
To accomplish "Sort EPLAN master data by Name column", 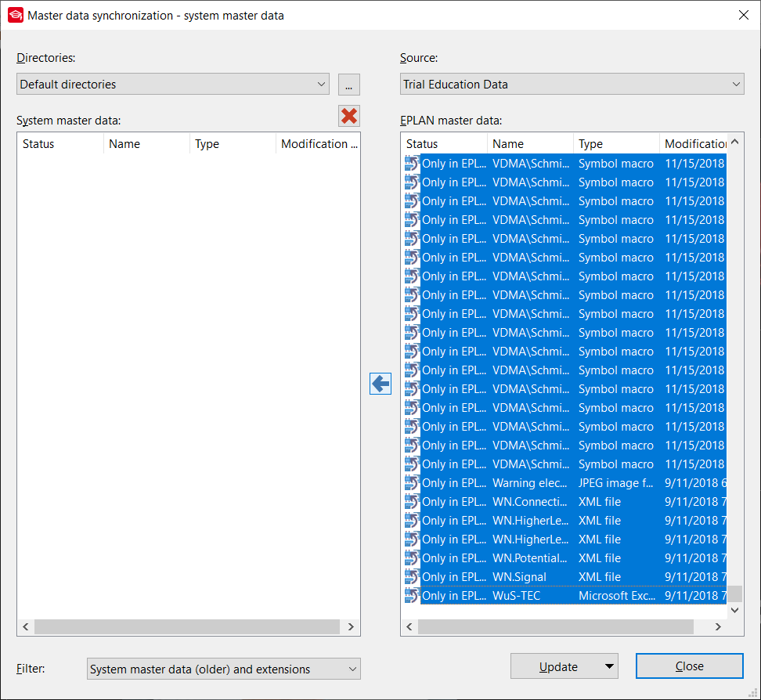I will click(530, 144).
